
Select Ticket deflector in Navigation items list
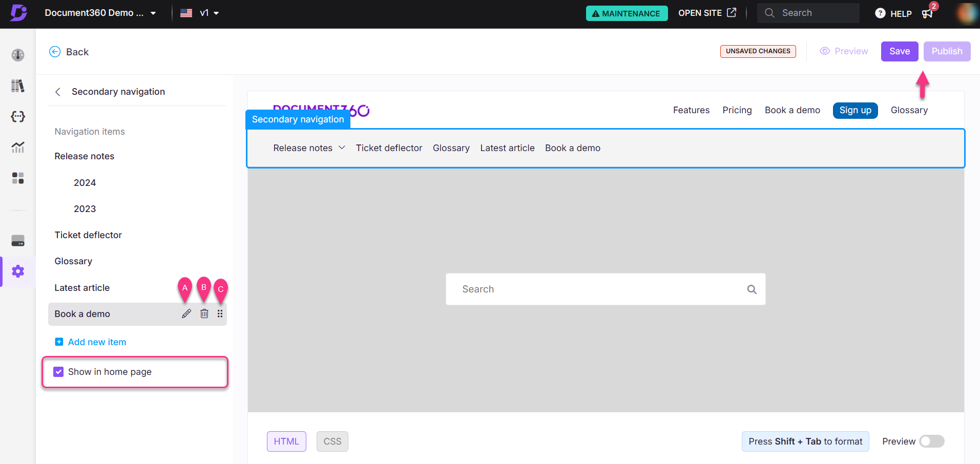[88, 235]
